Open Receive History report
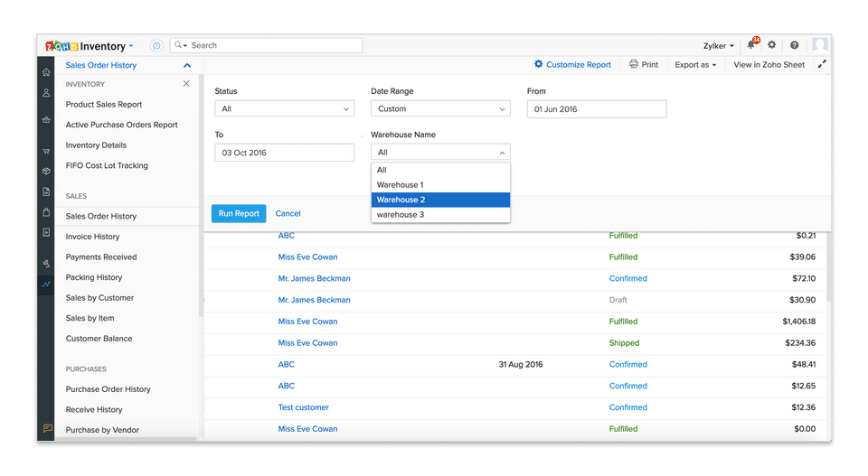The image size is (868, 476). [94, 410]
